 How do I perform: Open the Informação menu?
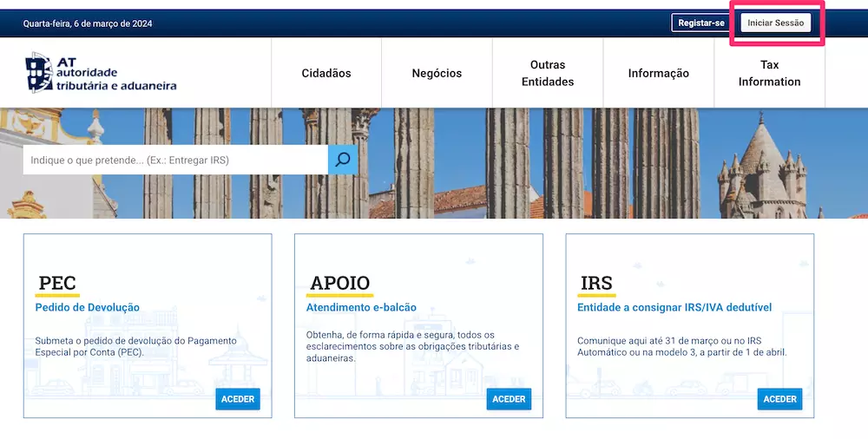tap(658, 73)
